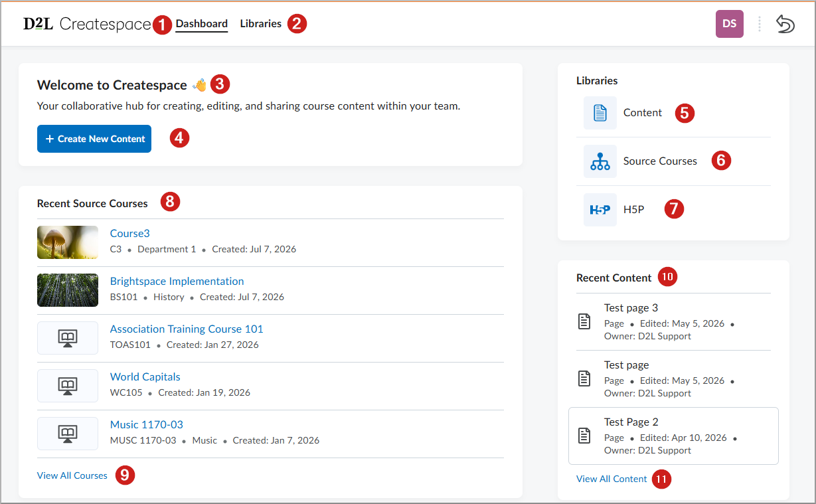This screenshot has height=504, width=816.
Task: Click the Test page 3 document icon
Action: [584, 322]
